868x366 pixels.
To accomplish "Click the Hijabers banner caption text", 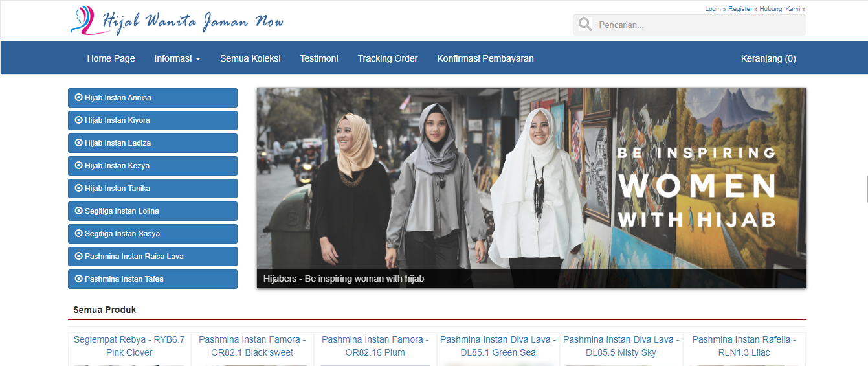I will coord(344,279).
